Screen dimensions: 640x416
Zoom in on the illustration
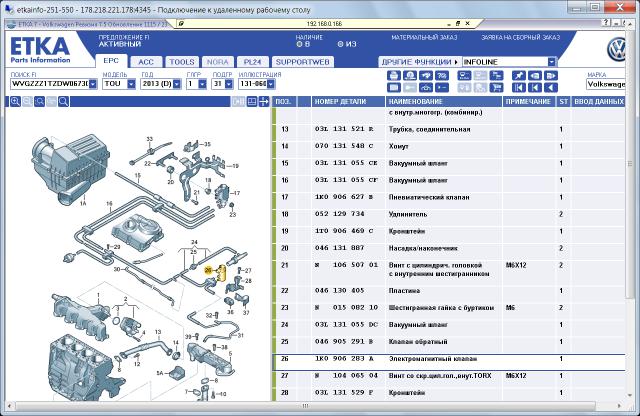click(15, 102)
